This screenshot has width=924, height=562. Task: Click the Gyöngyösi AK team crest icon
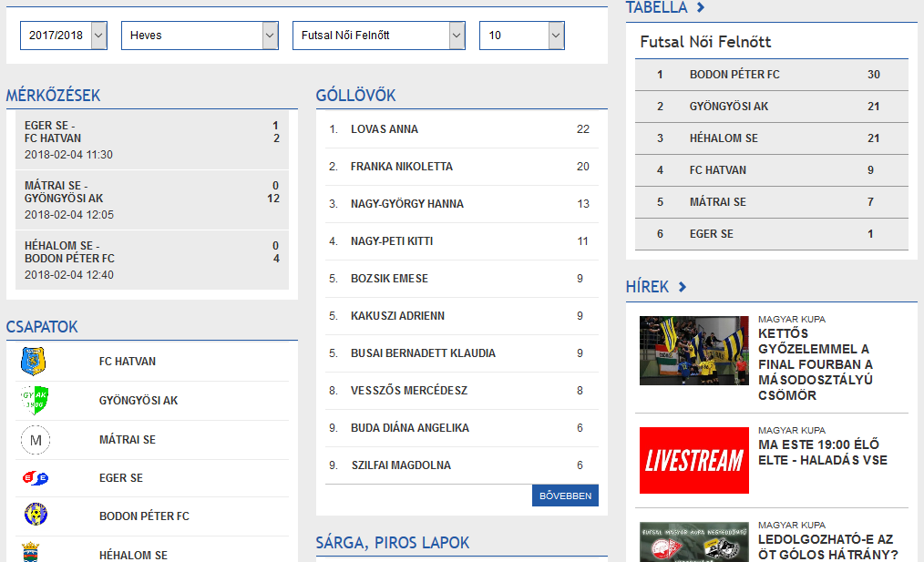35,400
